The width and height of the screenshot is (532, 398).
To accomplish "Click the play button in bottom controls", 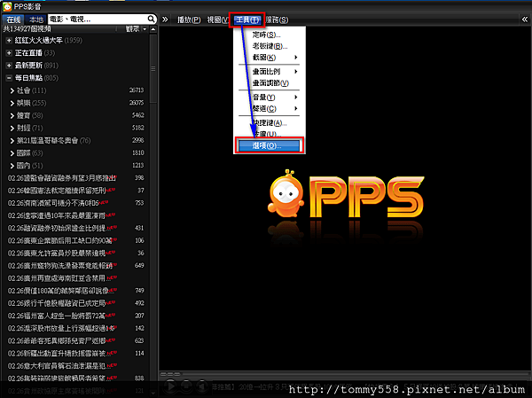I will coord(170,386).
